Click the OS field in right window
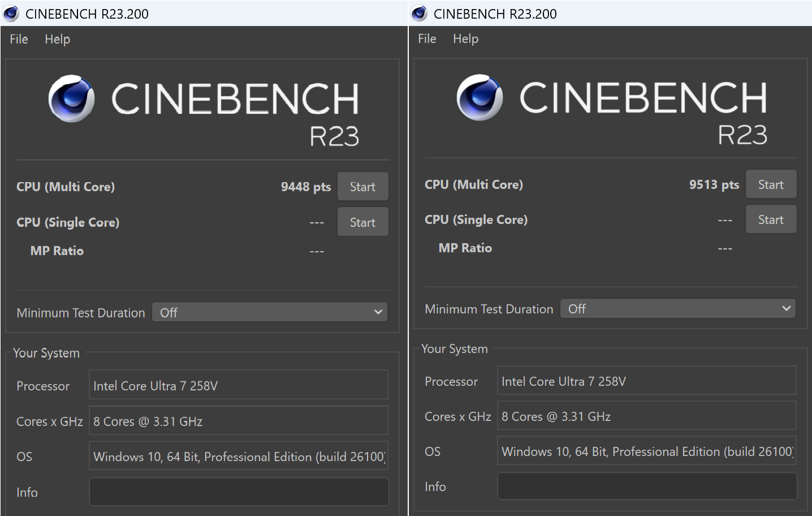The image size is (812, 516). 647,451
